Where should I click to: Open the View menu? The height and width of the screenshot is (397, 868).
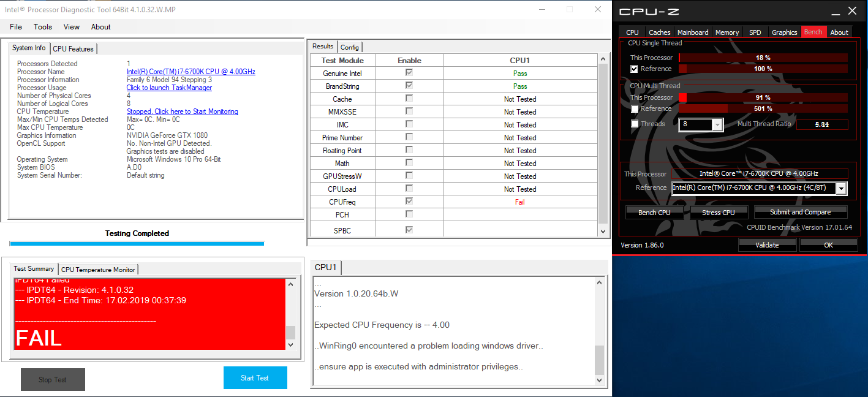click(72, 27)
